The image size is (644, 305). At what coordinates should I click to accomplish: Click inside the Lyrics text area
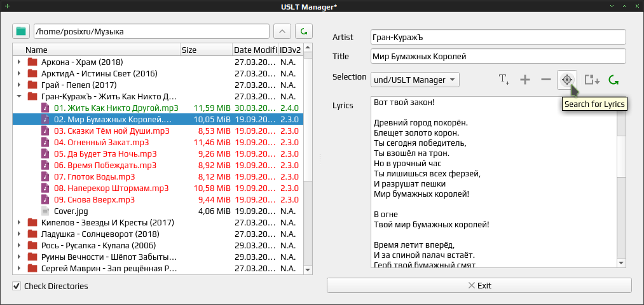[493, 182]
